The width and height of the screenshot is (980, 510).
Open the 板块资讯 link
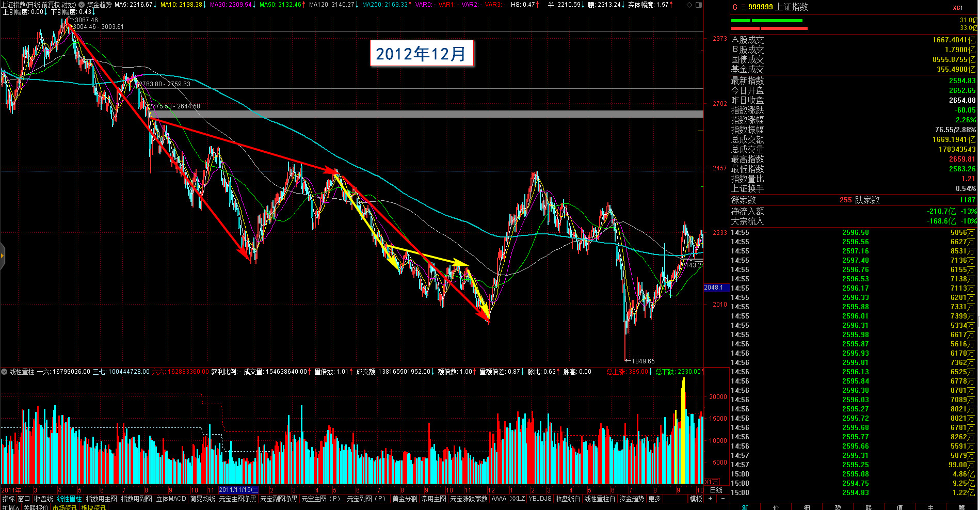click(93, 507)
